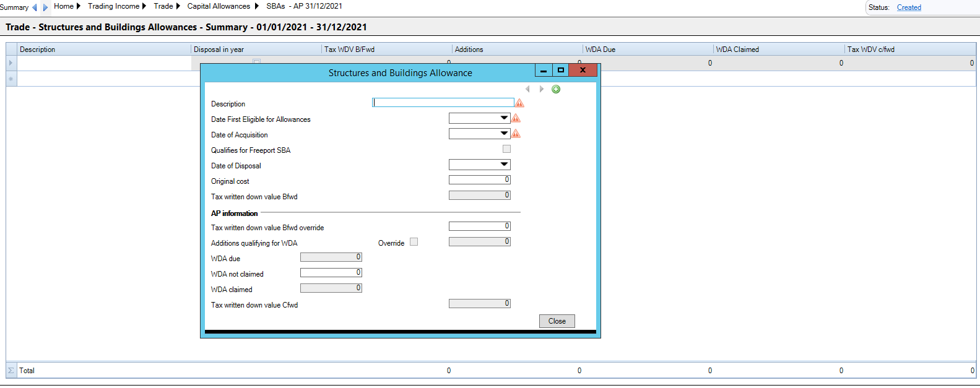Image resolution: width=980 pixels, height=388 pixels.
Task: Select the first grid row indicator arrow
Action: click(11, 63)
